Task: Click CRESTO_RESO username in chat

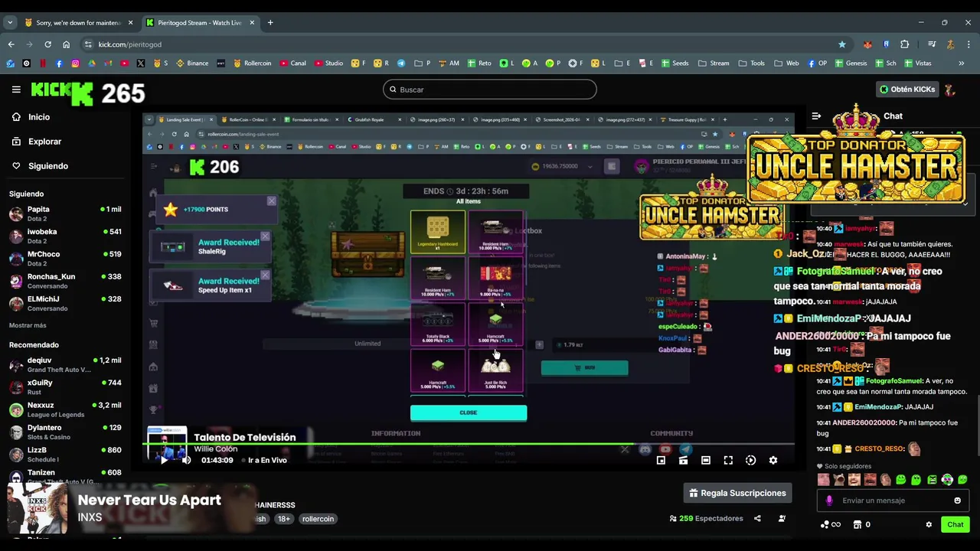Action: point(879,448)
